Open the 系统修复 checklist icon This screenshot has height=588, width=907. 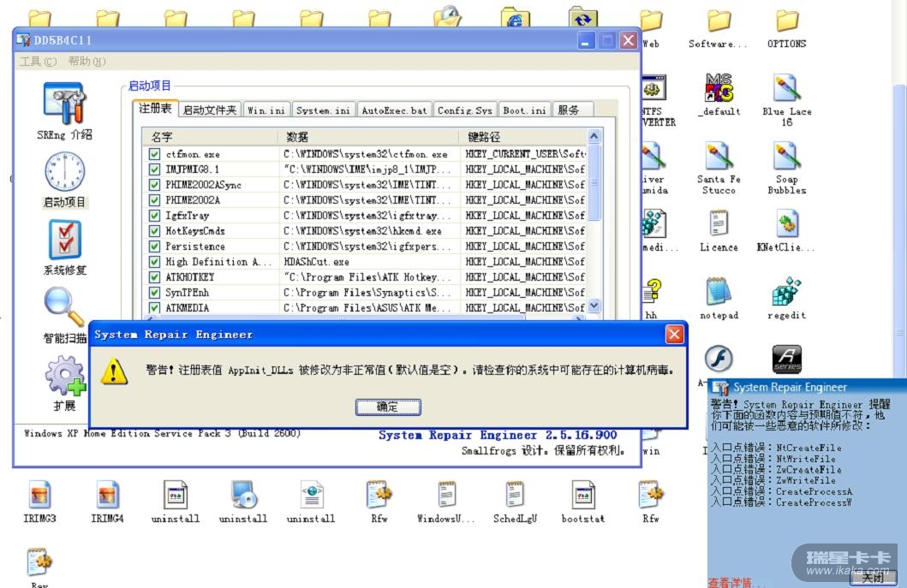pyautogui.click(x=64, y=240)
